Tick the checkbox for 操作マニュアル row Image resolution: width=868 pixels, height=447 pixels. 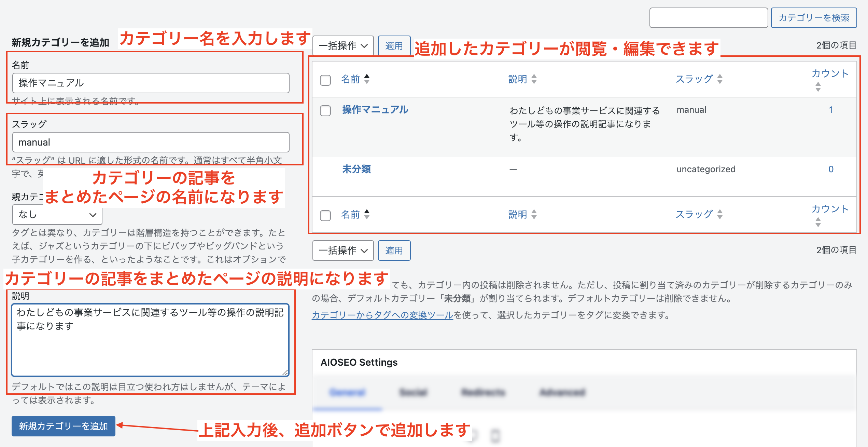[x=325, y=111]
